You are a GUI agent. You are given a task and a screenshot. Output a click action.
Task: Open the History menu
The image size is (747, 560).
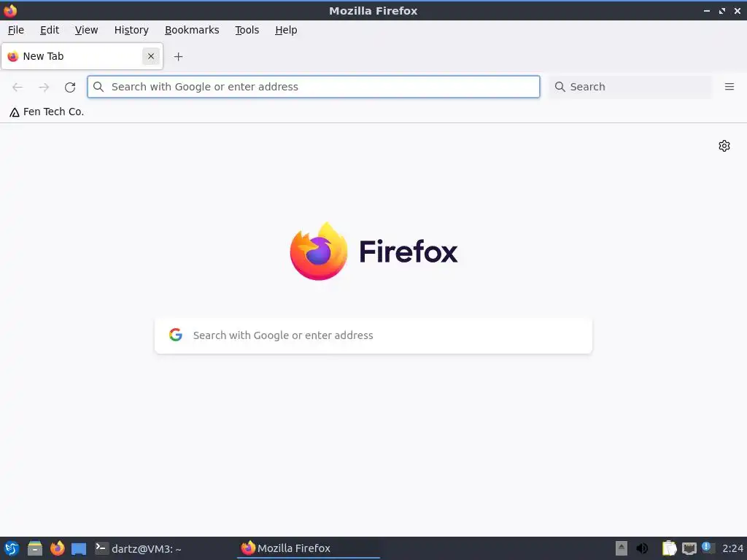coord(131,30)
